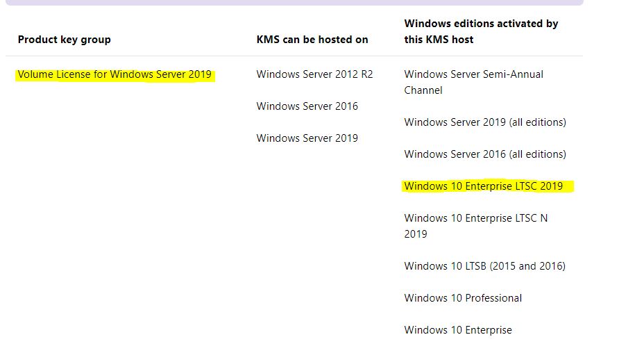Click Windows Server Semi-Annual Channel entry
This screenshot has width=644, height=344.
(473, 82)
